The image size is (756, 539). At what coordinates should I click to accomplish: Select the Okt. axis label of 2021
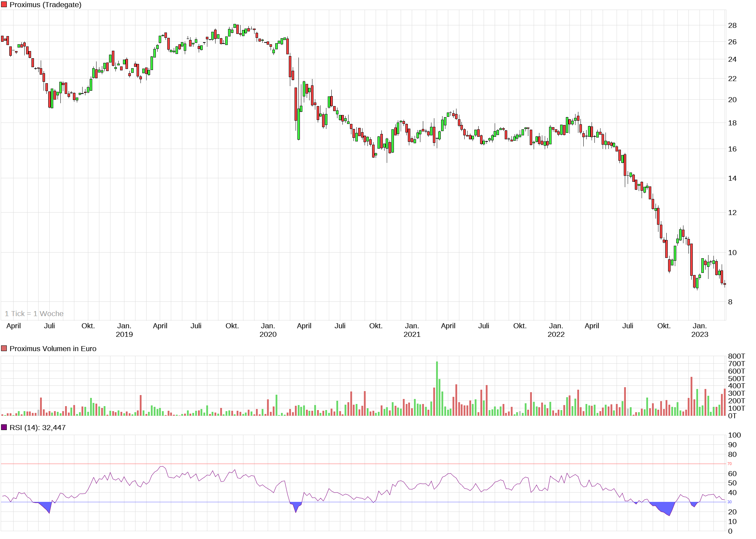pos(520,325)
